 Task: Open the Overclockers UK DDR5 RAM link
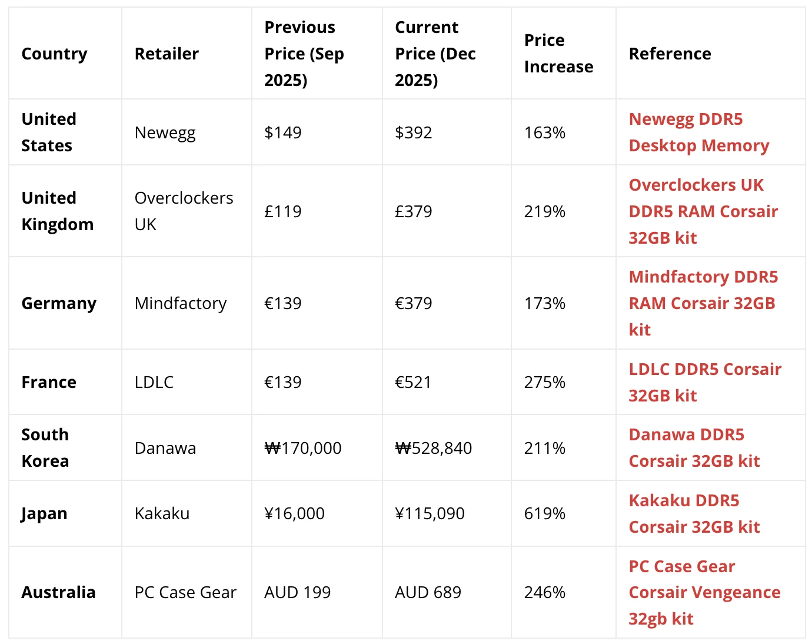(703, 211)
